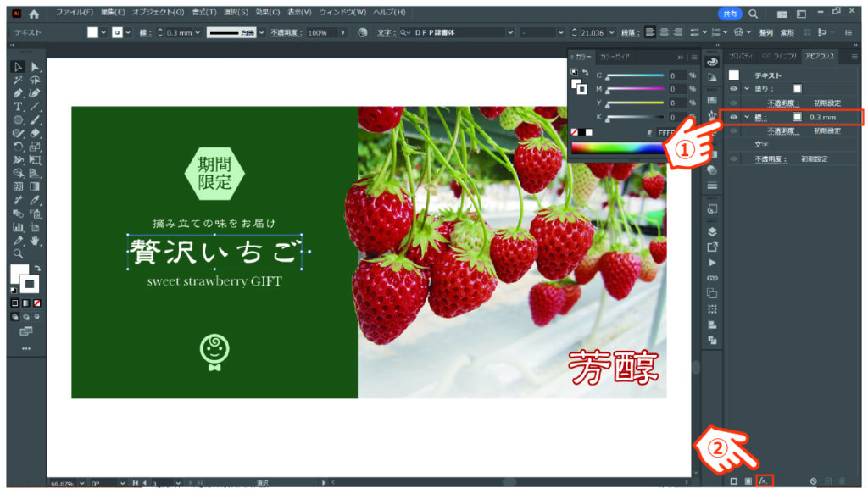
Task: Open ウィンドウ(W) menu
Action: tap(342, 12)
